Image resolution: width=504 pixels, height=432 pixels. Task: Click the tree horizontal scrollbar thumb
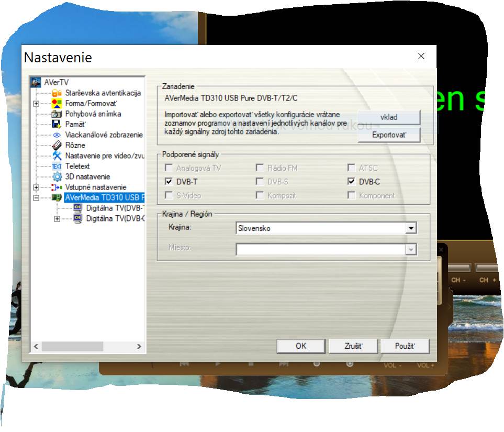click(x=72, y=347)
